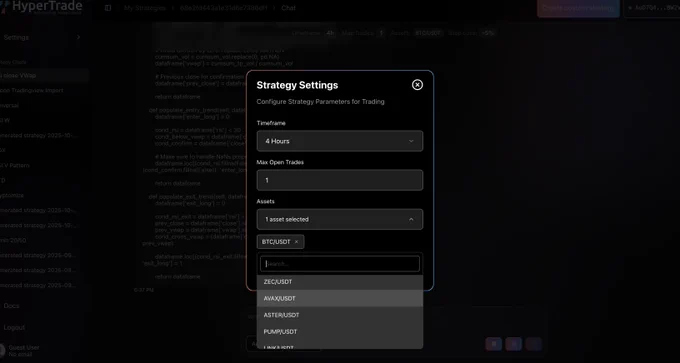
Task: Pick PUMP/USDT from the asset list
Action: click(340, 332)
